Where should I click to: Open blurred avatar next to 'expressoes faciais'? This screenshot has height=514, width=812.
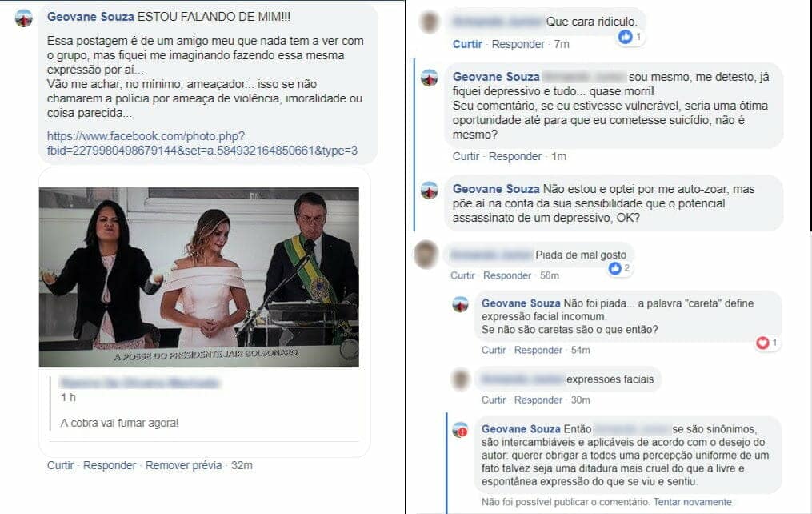[x=460, y=379]
